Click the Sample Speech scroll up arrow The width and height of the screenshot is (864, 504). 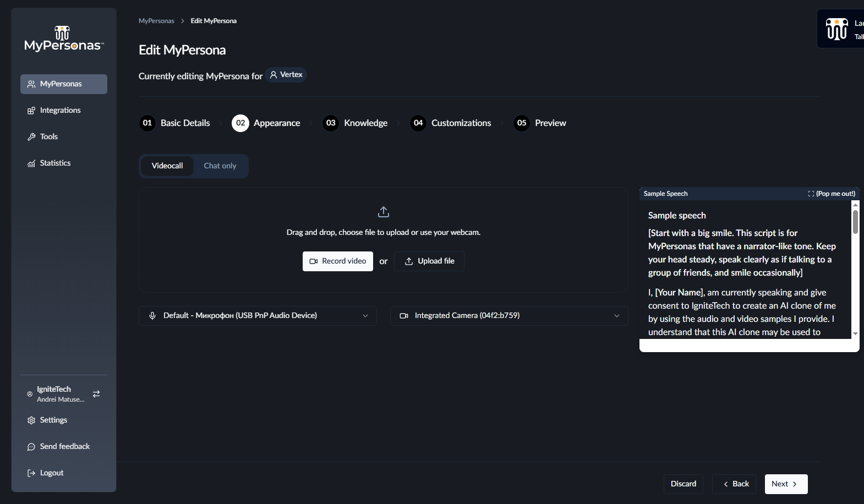[x=855, y=204]
